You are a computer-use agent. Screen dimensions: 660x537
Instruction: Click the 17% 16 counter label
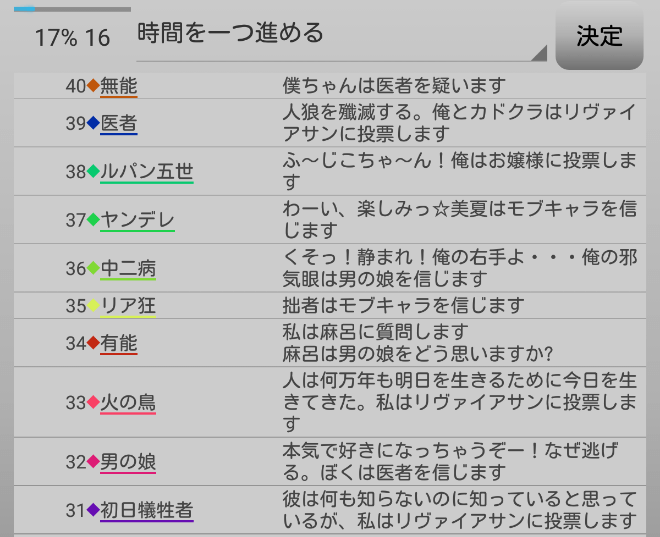tap(72, 38)
